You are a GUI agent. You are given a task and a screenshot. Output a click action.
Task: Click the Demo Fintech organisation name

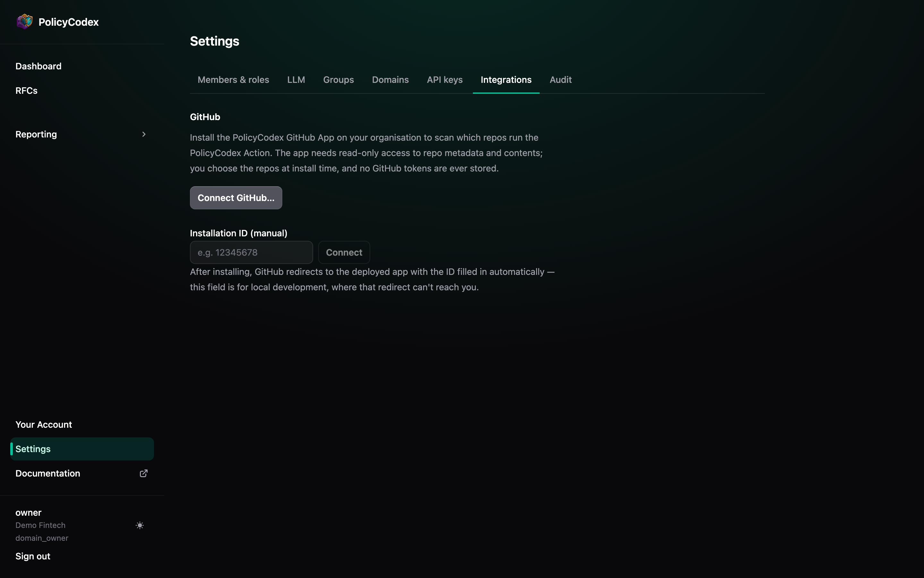tap(40, 525)
